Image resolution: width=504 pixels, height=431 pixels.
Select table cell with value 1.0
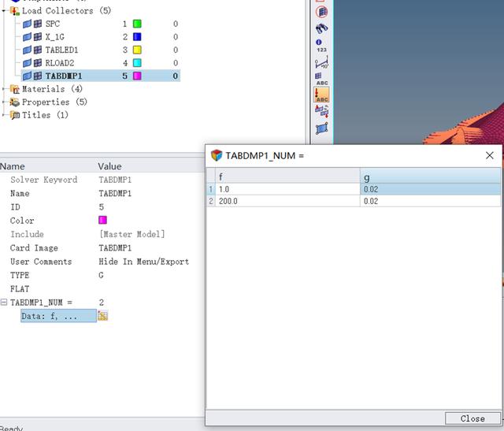coord(287,189)
